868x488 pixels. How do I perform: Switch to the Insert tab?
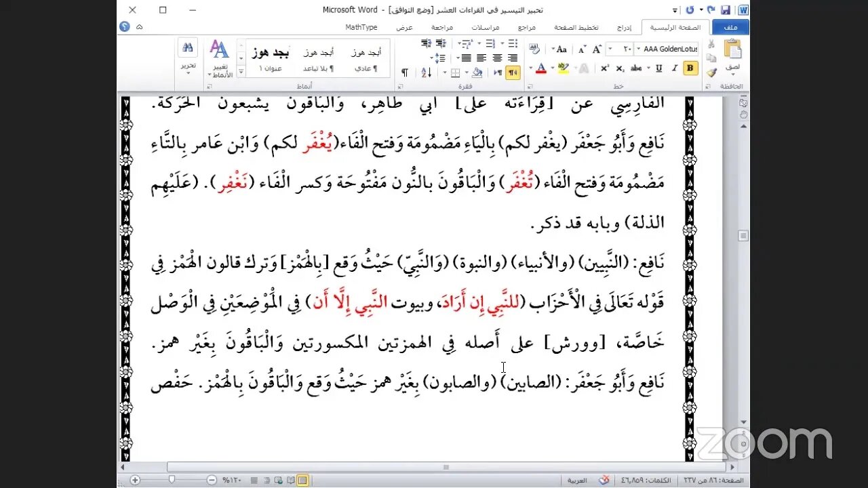[624, 27]
